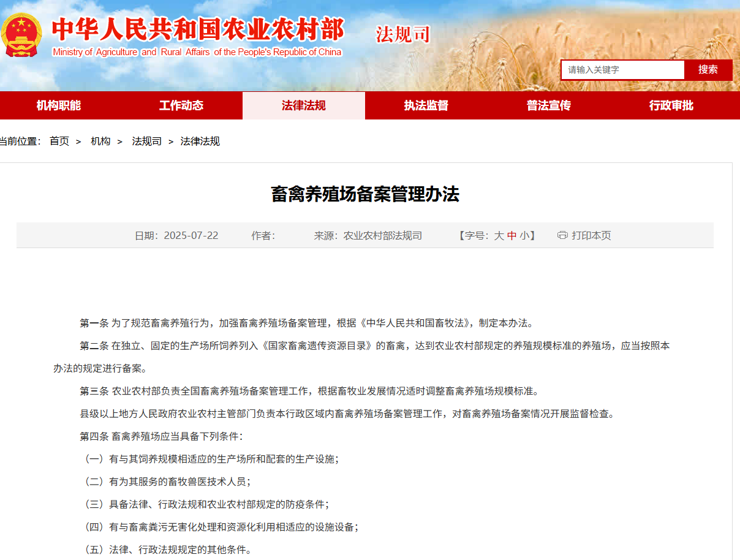This screenshot has width=740, height=560.
Task: Set font size to 大 (large)
Action: pyautogui.click(x=499, y=236)
